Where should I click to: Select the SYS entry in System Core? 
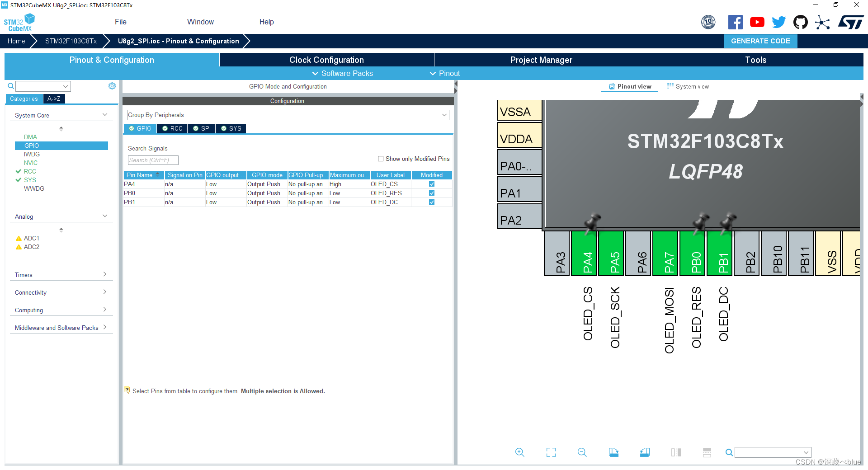(26, 180)
